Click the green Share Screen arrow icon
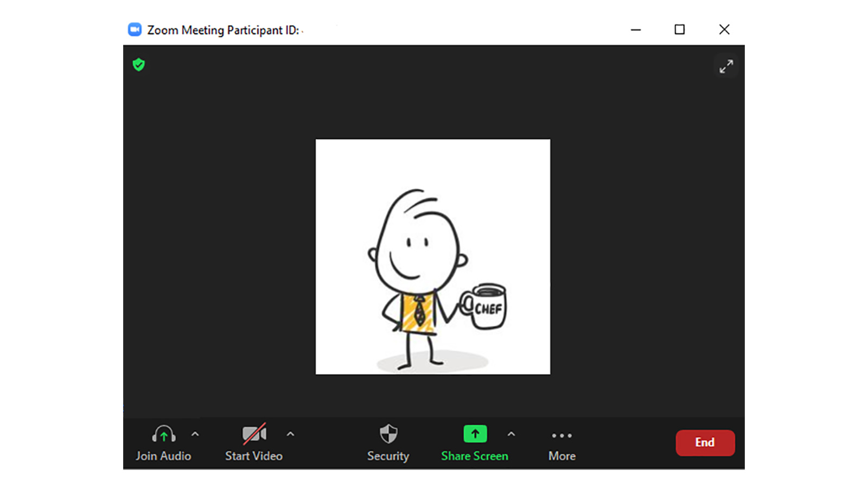 [475, 434]
